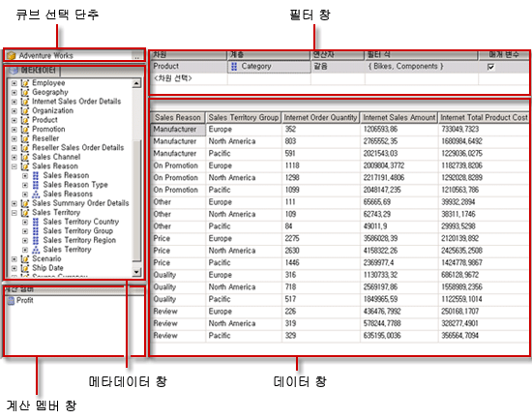Click the metadata vertical scrollbar thumb
Image resolution: width=532 pixels, height=420 pixels.
click(136, 200)
